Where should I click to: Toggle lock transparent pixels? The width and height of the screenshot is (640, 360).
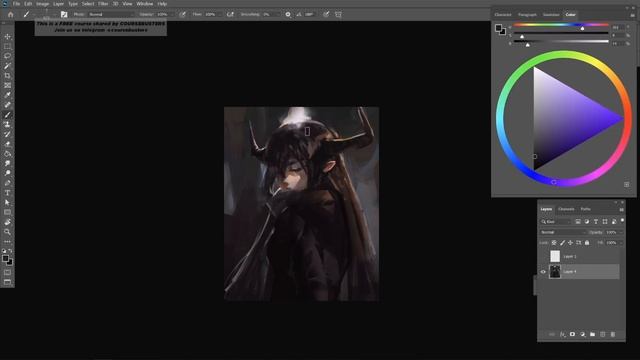(554, 243)
